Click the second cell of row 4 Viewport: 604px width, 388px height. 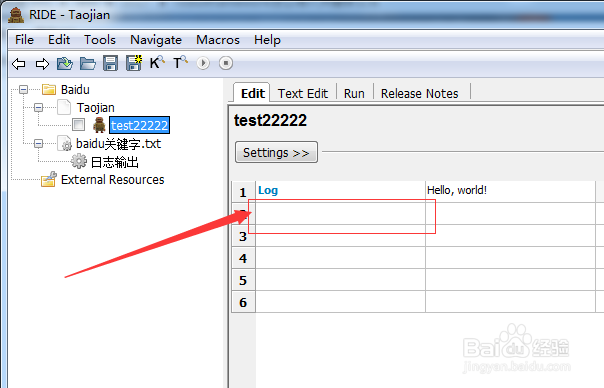[510, 258]
